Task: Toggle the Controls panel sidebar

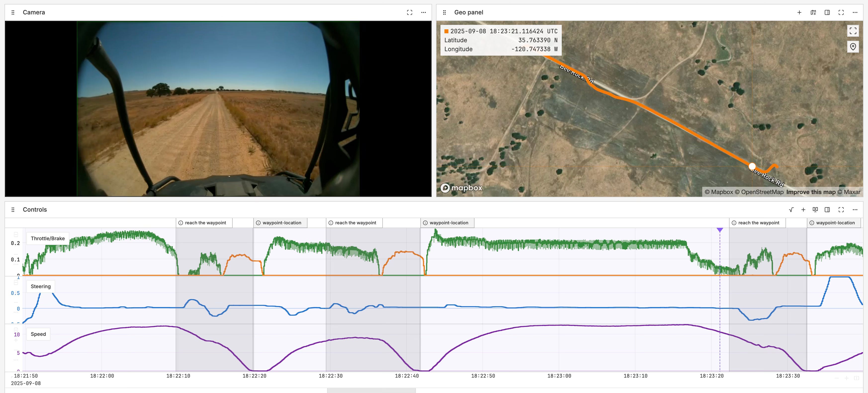Action: pyautogui.click(x=827, y=210)
